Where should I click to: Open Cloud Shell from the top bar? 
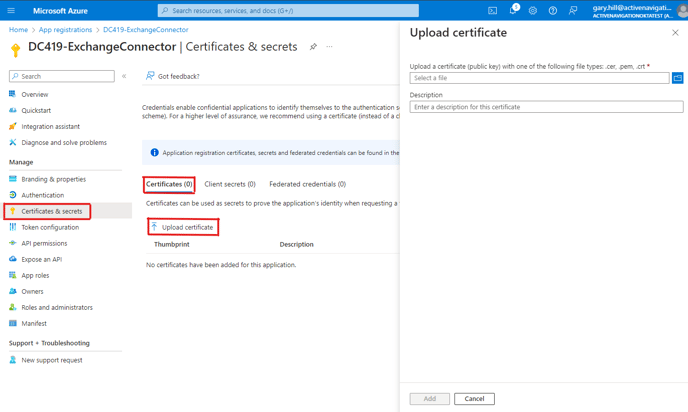[x=492, y=11]
